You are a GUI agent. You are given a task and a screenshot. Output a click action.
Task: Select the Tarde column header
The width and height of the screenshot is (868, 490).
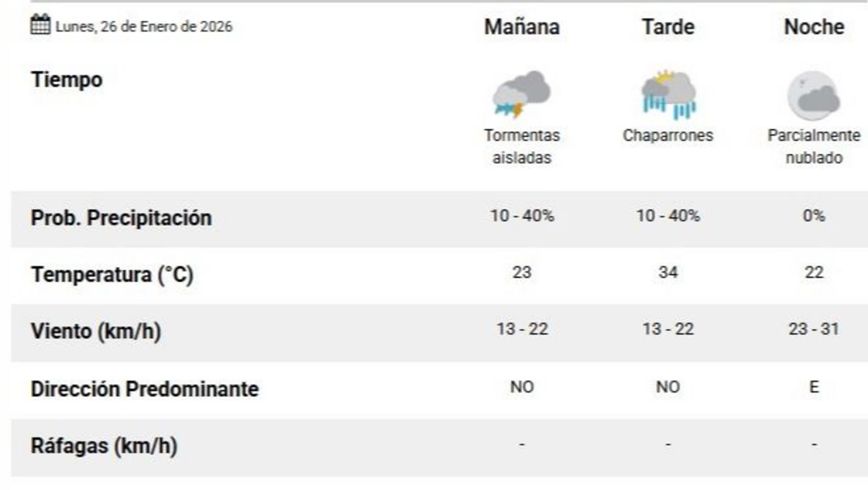click(668, 27)
